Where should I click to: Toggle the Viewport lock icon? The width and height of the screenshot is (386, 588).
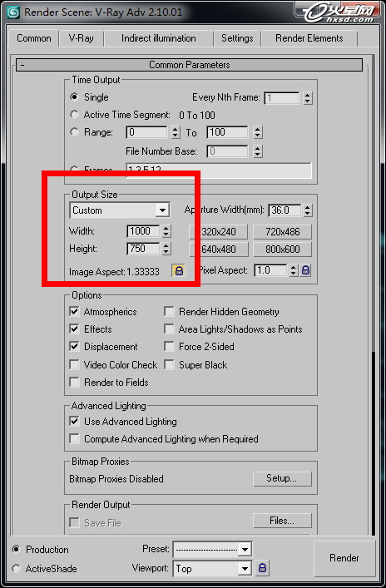click(262, 568)
